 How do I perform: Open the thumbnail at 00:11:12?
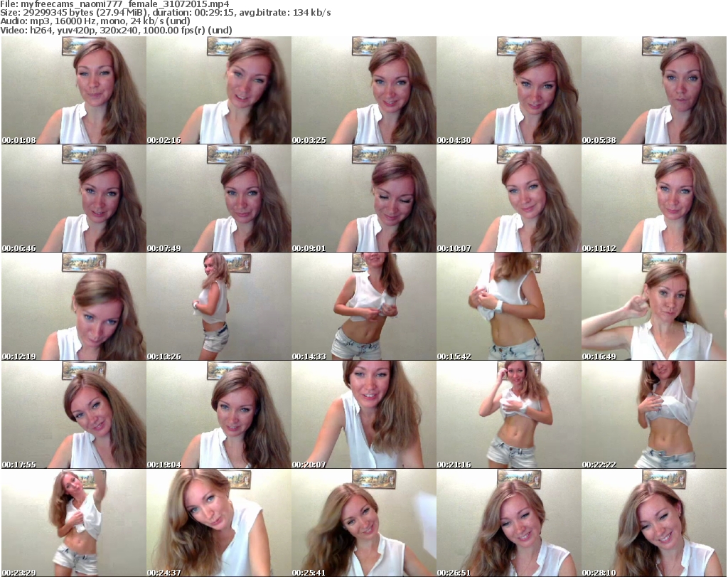point(654,198)
